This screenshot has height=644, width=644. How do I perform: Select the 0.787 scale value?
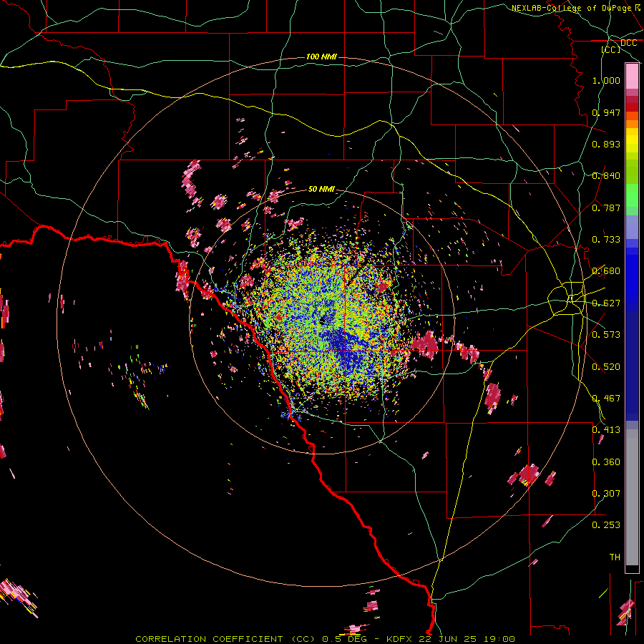point(606,208)
